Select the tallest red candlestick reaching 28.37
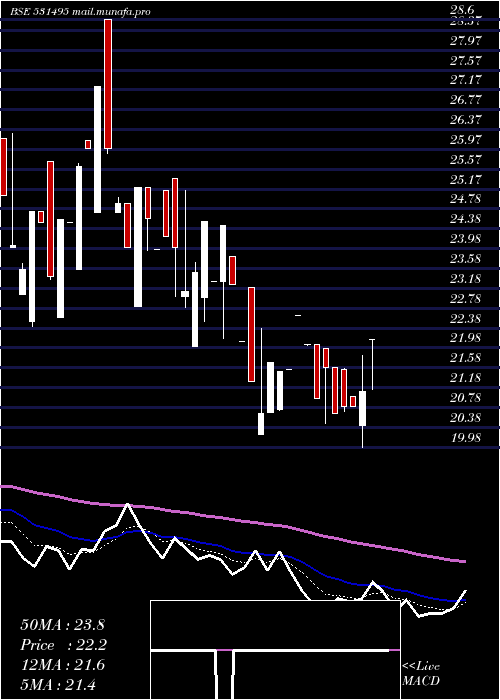Viewport: 500px width, 700px height. point(108,84)
